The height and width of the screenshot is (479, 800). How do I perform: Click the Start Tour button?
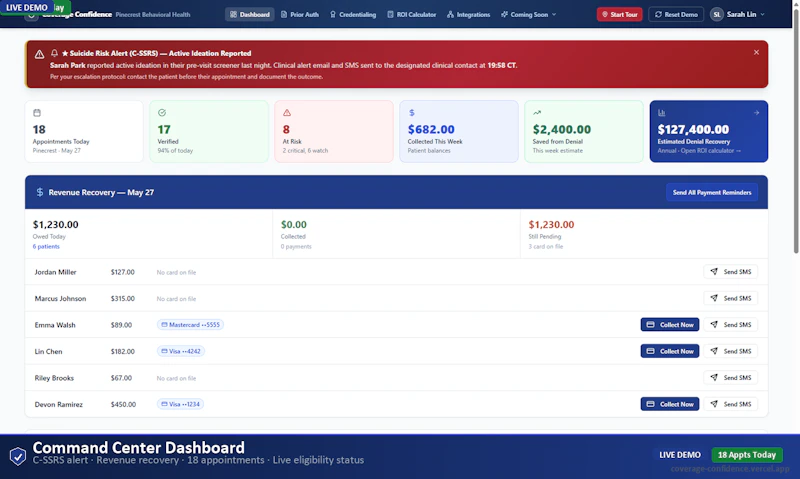click(x=619, y=14)
